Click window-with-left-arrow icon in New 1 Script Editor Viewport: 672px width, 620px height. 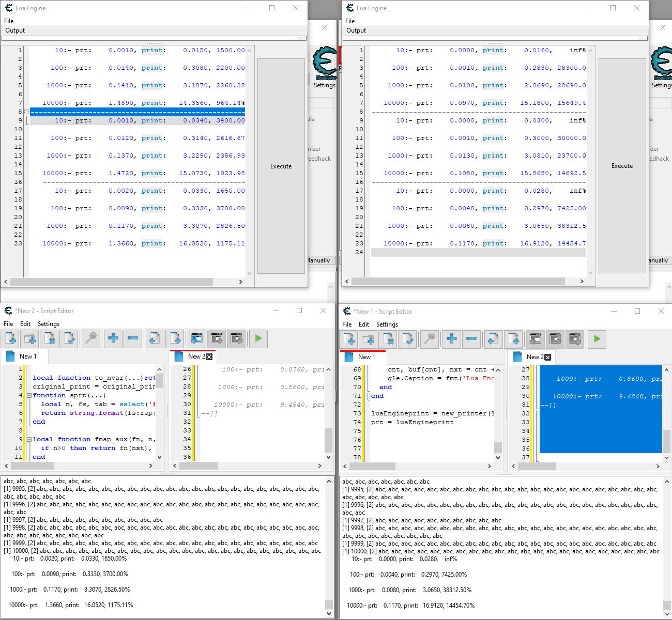536,339
